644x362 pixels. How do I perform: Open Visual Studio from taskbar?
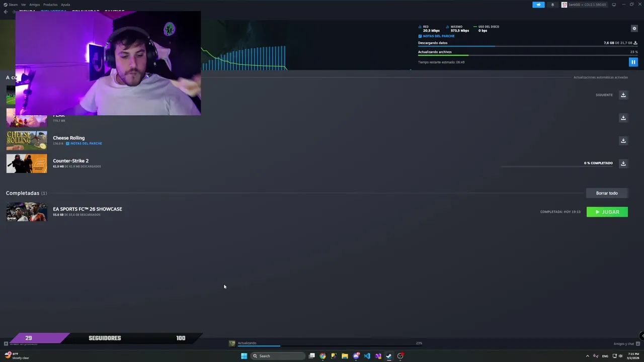click(x=378, y=356)
